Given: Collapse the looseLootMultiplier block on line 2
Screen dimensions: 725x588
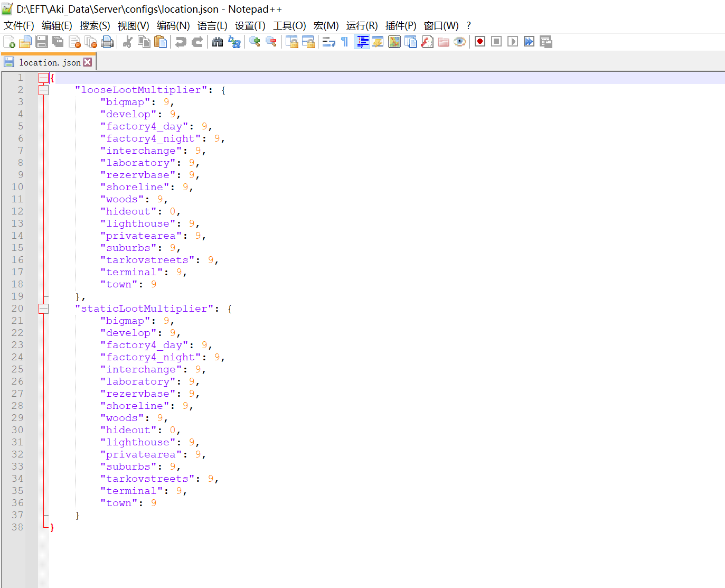Looking at the screenshot, I should pos(43,90).
